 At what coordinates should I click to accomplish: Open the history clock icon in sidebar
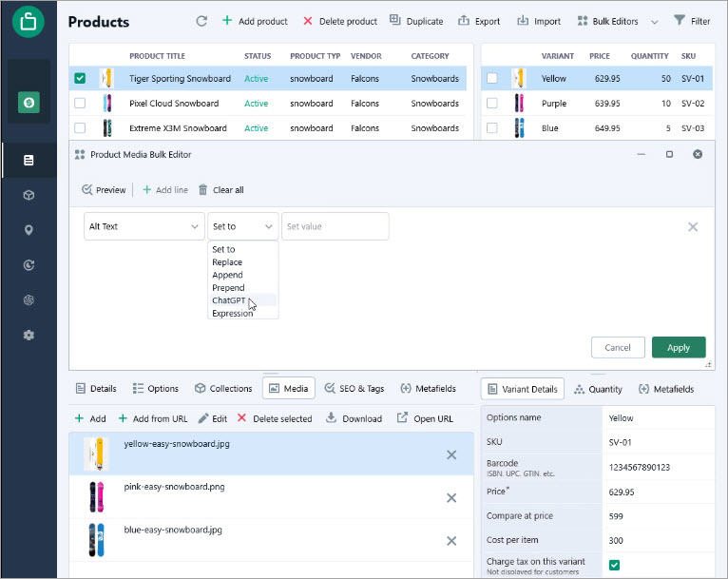tap(29, 265)
